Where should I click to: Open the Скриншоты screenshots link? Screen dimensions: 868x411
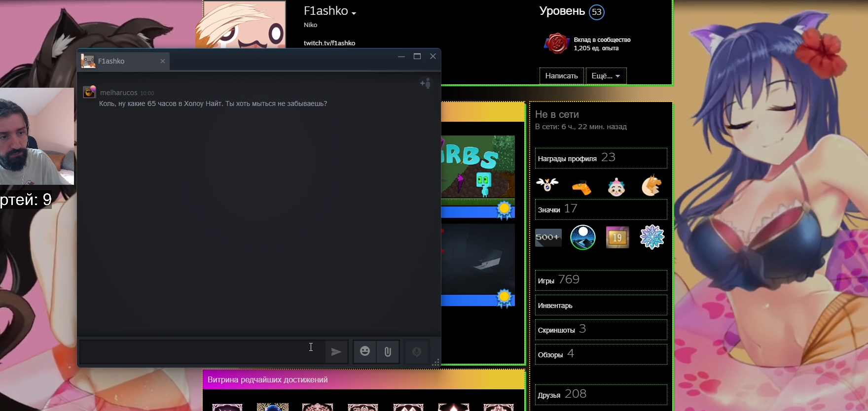click(x=601, y=330)
